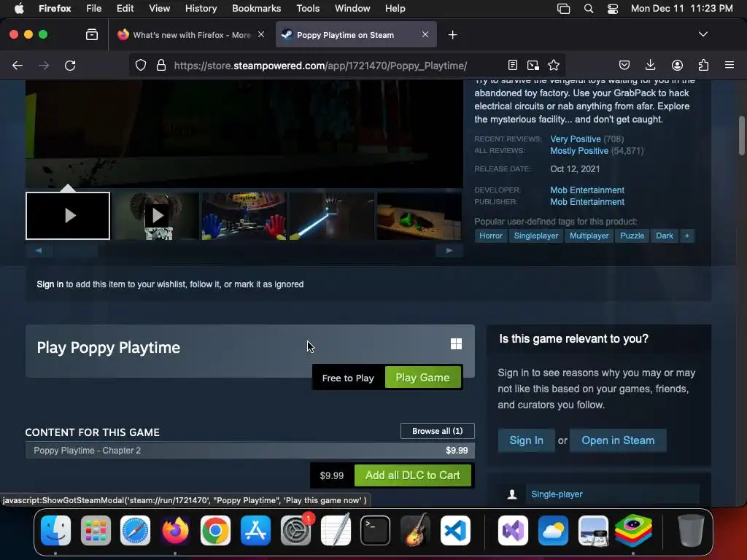Open publisher Mob Entertainment link

click(587, 202)
